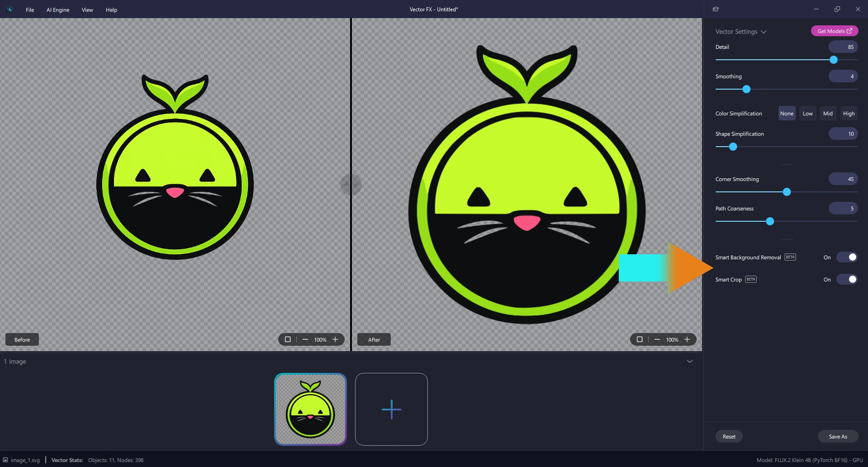The image size is (868, 467).
Task: Click the Get Models button
Action: coord(835,31)
